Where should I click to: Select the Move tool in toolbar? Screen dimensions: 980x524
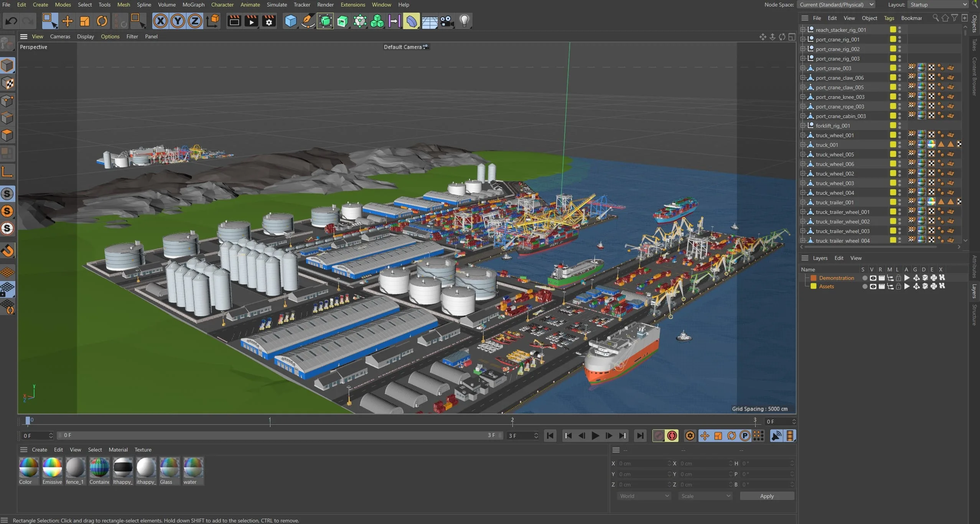[x=68, y=21]
